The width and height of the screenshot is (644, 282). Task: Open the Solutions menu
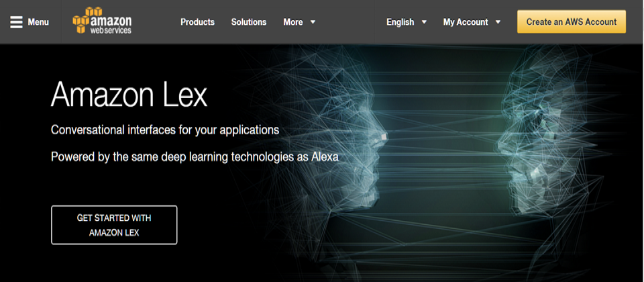[248, 22]
